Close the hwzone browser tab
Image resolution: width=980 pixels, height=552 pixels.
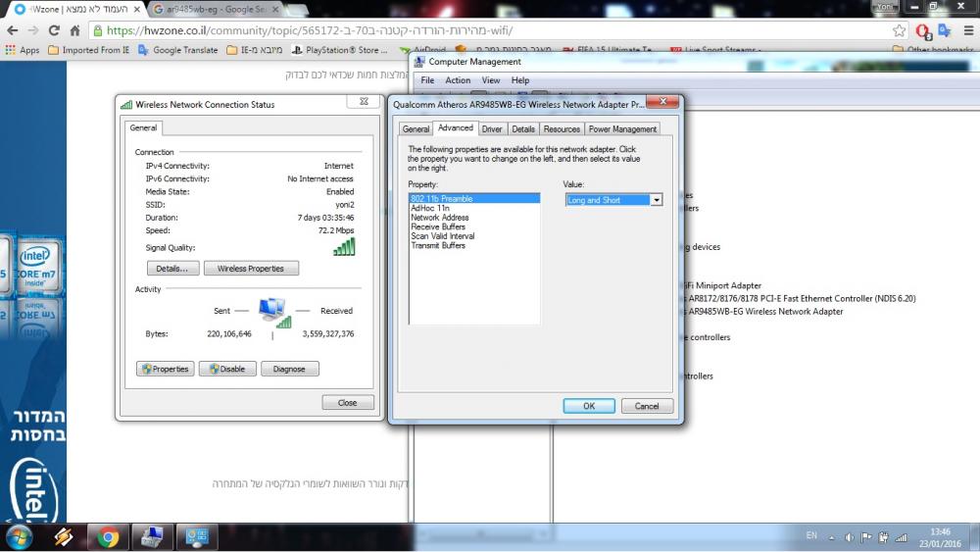(x=137, y=10)
